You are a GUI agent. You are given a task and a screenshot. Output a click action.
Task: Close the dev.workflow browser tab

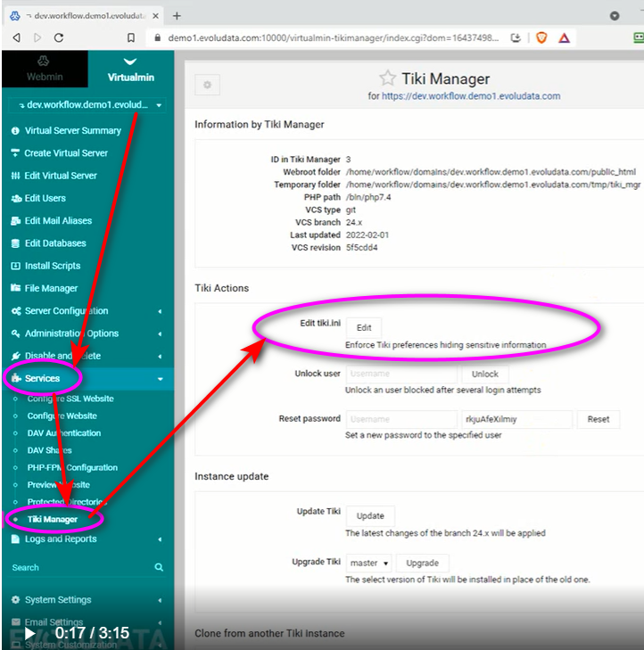point(155,16)
